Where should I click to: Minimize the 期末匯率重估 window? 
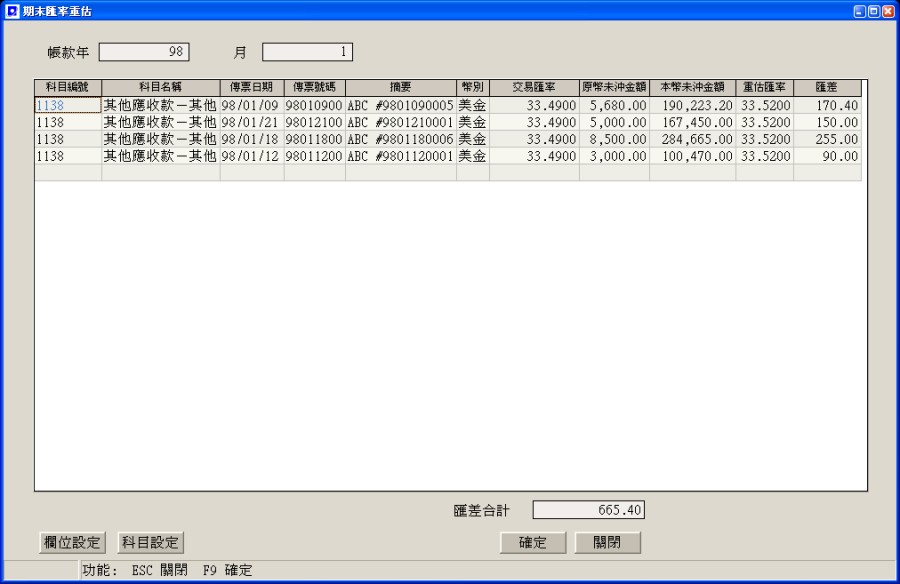click(x=859, y=11)
